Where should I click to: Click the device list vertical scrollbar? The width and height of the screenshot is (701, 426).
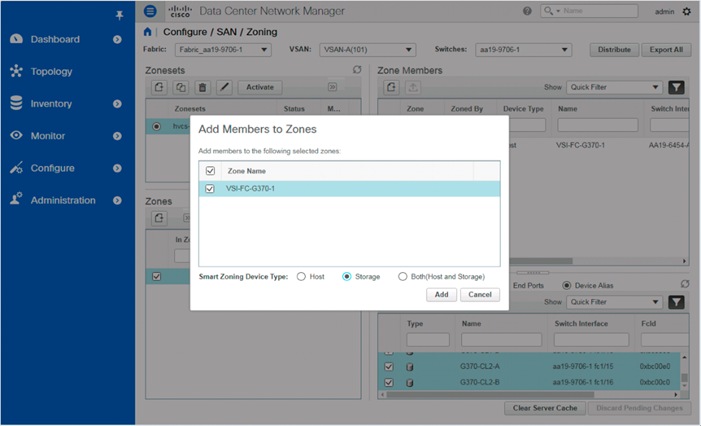pos(684,378)
